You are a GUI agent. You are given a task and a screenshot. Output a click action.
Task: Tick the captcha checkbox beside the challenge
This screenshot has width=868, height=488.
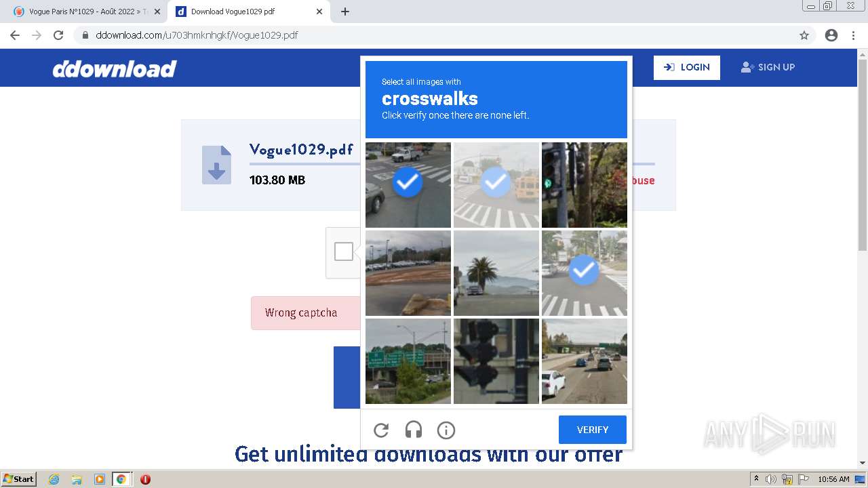[344, 251]
